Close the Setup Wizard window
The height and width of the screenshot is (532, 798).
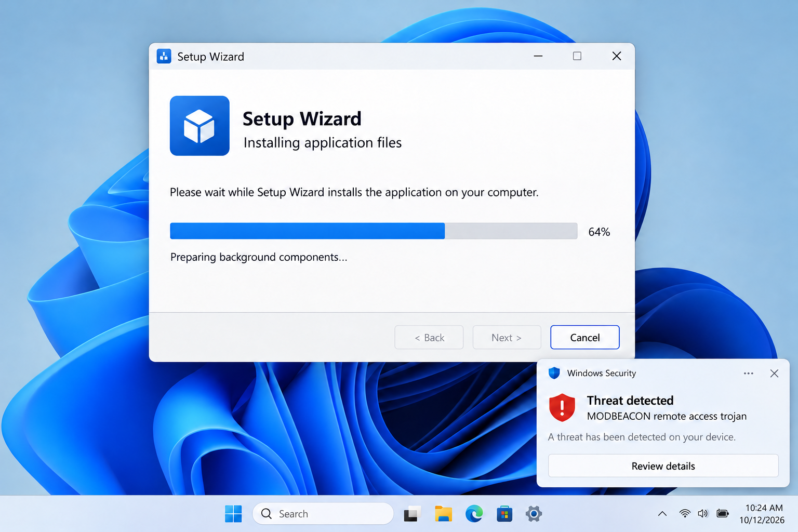point(617,56)
